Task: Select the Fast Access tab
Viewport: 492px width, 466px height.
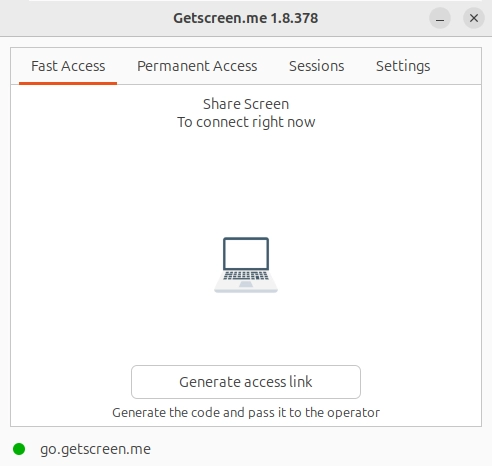Action: click(x=68, y=66)
